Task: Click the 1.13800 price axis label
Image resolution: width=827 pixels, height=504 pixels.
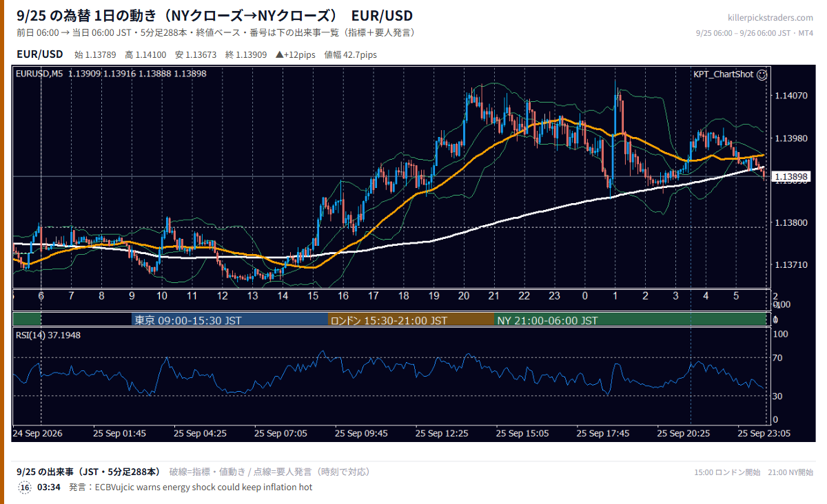Action: tap(790, 222)
